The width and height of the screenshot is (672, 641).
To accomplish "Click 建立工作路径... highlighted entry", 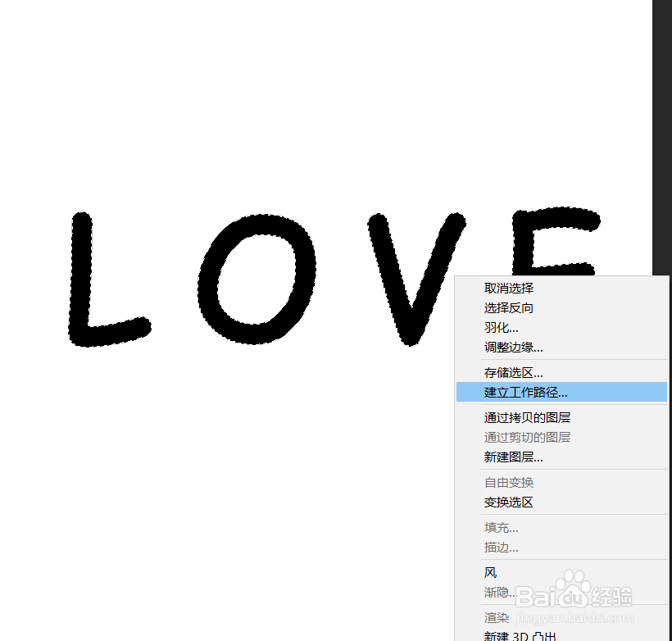I will tap(561, 393).
